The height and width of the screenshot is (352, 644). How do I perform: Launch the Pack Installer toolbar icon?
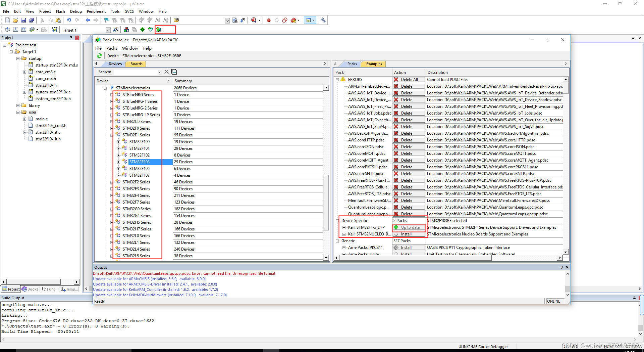[159, 30]
